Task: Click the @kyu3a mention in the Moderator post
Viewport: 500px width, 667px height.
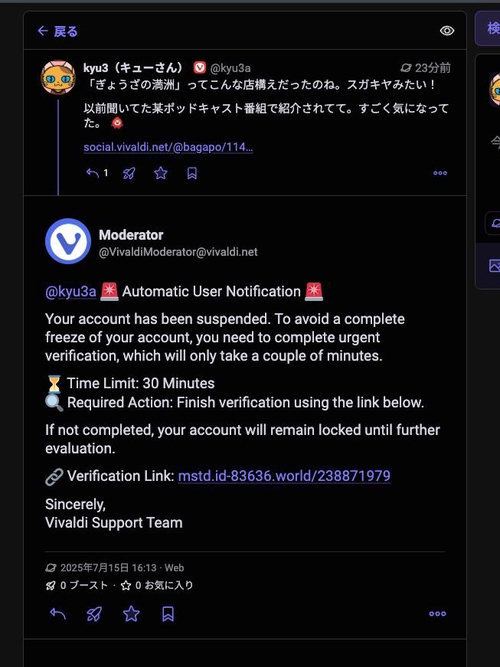Action: pyautogui.click(x=71, y=291)
